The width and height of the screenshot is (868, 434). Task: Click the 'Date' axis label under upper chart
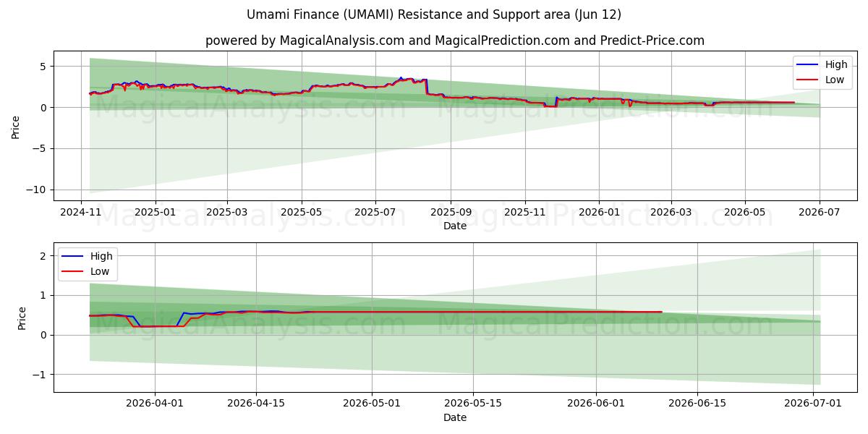455,226
